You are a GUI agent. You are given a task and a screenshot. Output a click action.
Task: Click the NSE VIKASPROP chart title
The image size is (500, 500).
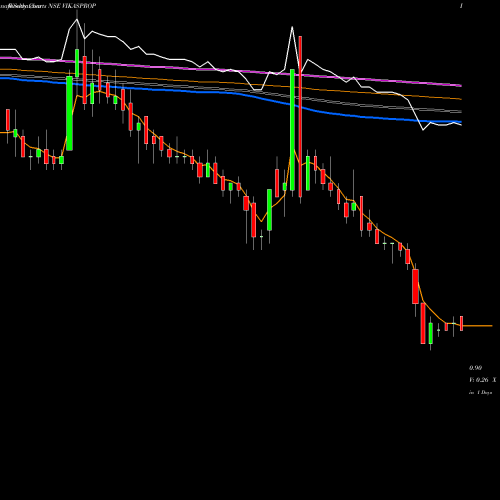(x=72, y=6)
